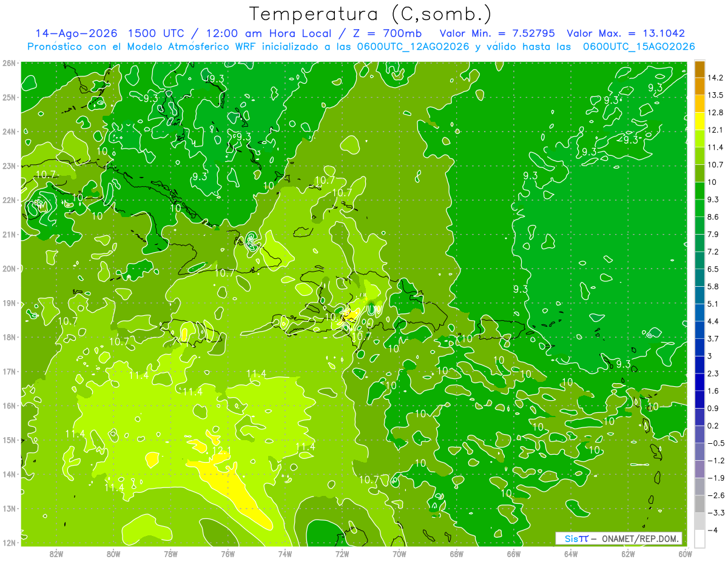This screenshot has height=562, width=728.
Task: Click the "82W" longitude label
Action: tap(56, 554)
